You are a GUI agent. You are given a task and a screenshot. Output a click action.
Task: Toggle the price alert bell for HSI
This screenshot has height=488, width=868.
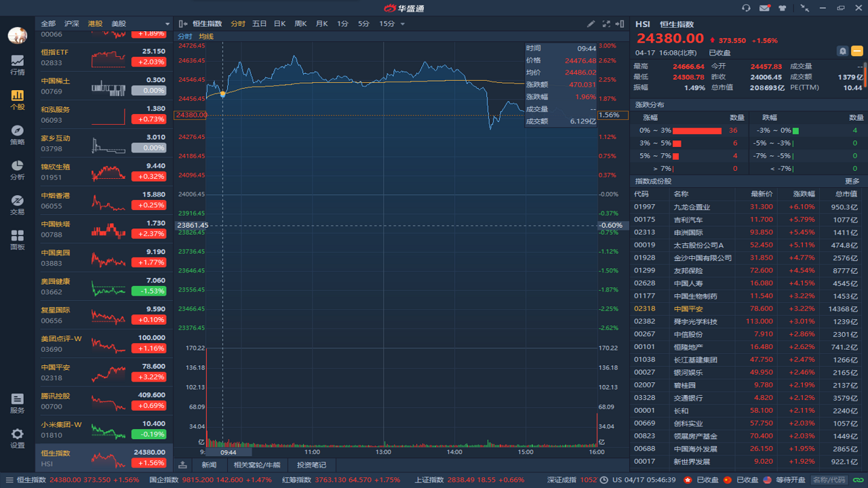842,51
